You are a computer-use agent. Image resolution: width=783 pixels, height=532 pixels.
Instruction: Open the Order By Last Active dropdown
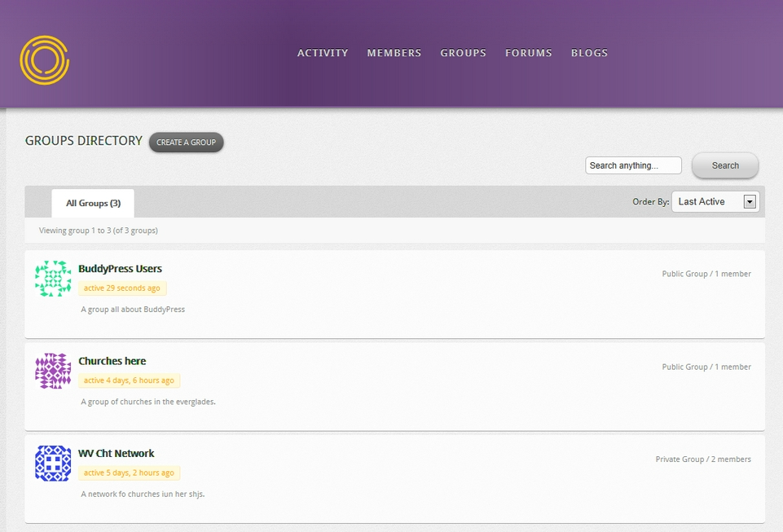click(x=715, y=202)
